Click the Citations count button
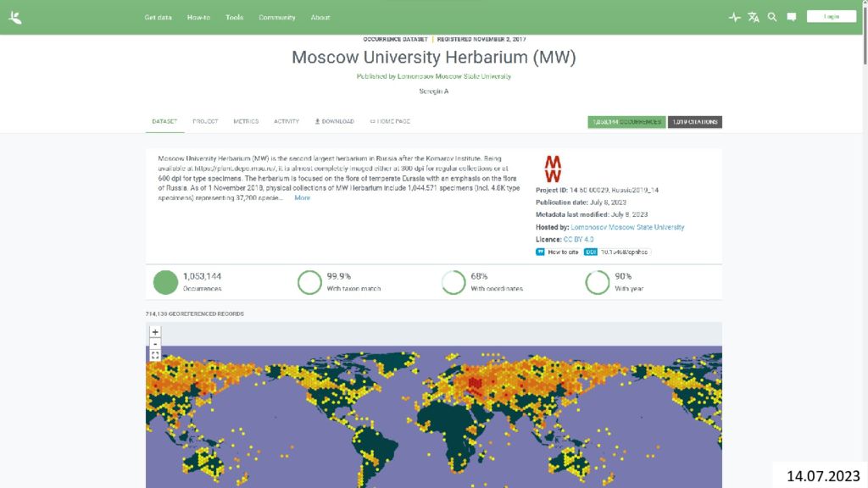 (x=695, y=122)
